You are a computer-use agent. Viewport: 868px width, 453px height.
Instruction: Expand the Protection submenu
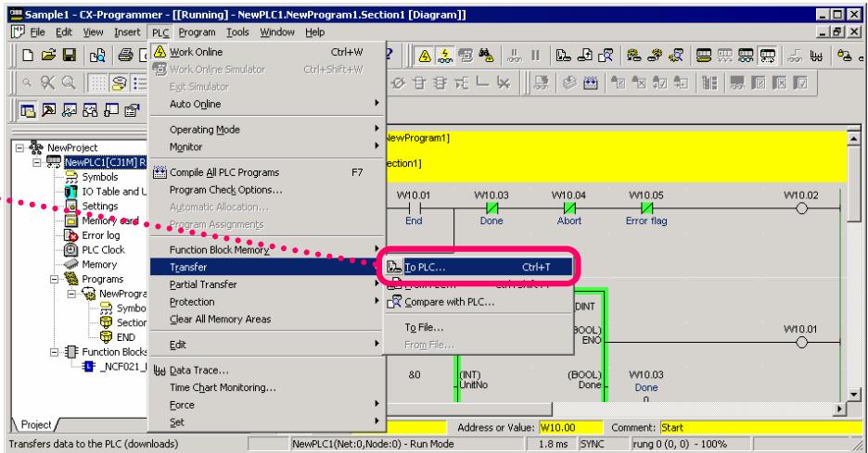click(x=267, y=301)
